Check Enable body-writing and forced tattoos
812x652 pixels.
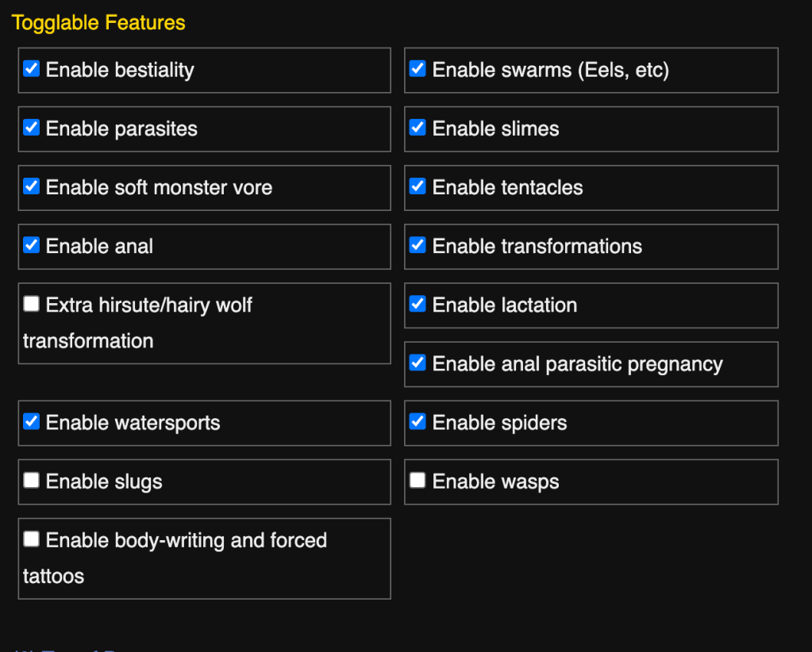coord(31,539)
